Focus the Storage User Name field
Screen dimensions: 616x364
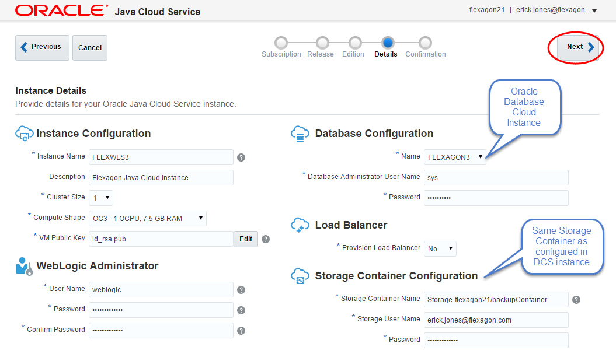[x=496, y=320]
